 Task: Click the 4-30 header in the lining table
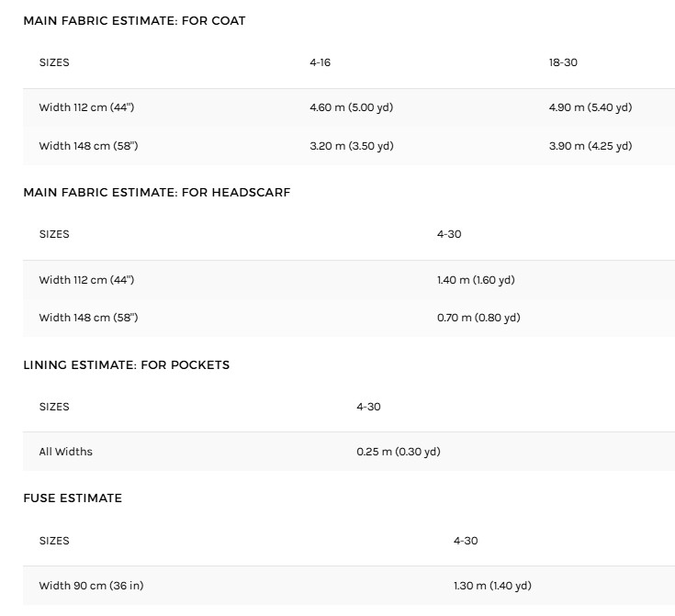pos(368,407)
